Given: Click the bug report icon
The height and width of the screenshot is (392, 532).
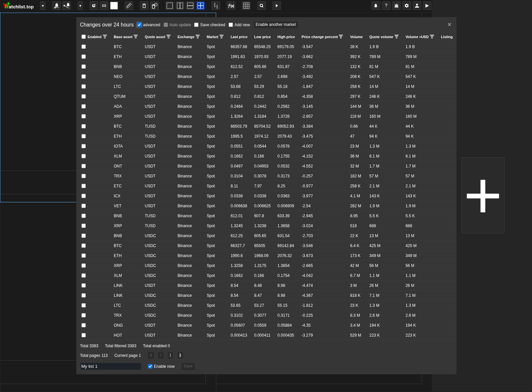Looking at the screenshot, I should click(x=396, y=6).
